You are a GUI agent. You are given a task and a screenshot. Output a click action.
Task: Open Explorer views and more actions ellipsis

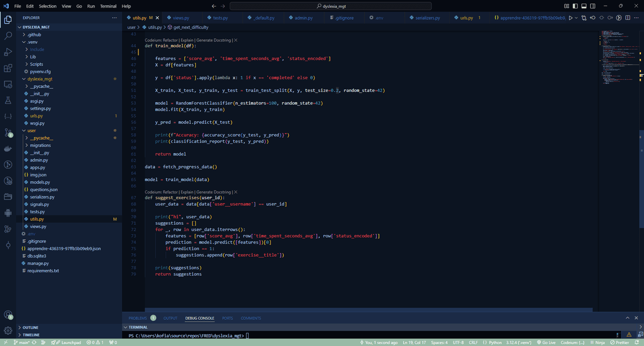[114, 18]
